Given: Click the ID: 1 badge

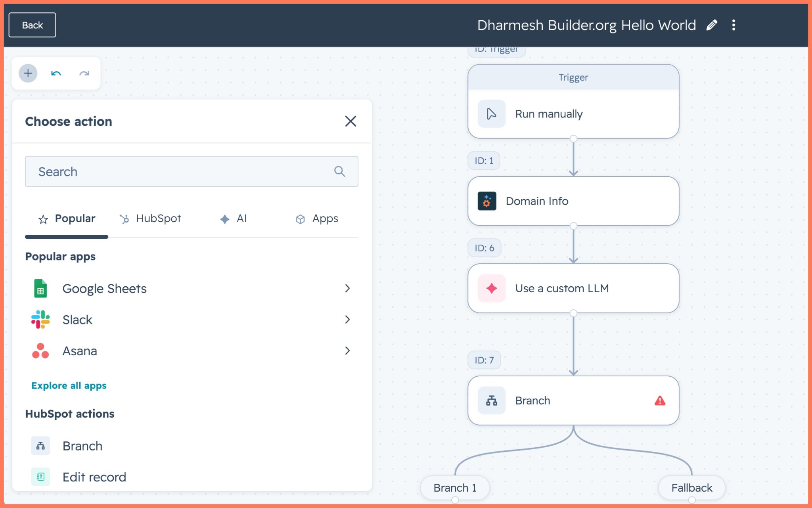Looking at the screenshot, I should click(x=484, y=161).
